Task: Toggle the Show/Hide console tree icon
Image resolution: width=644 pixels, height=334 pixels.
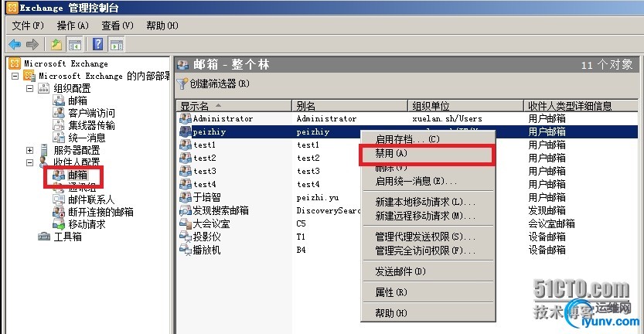Action: pyautogui.click(x=75, y=44)
